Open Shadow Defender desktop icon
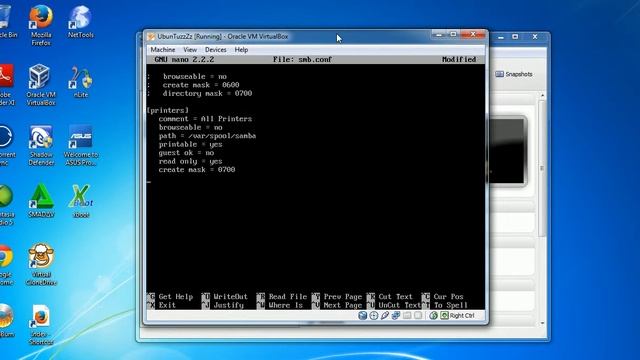The height and width of the screenshot is (360, 640). coord(41,145)
